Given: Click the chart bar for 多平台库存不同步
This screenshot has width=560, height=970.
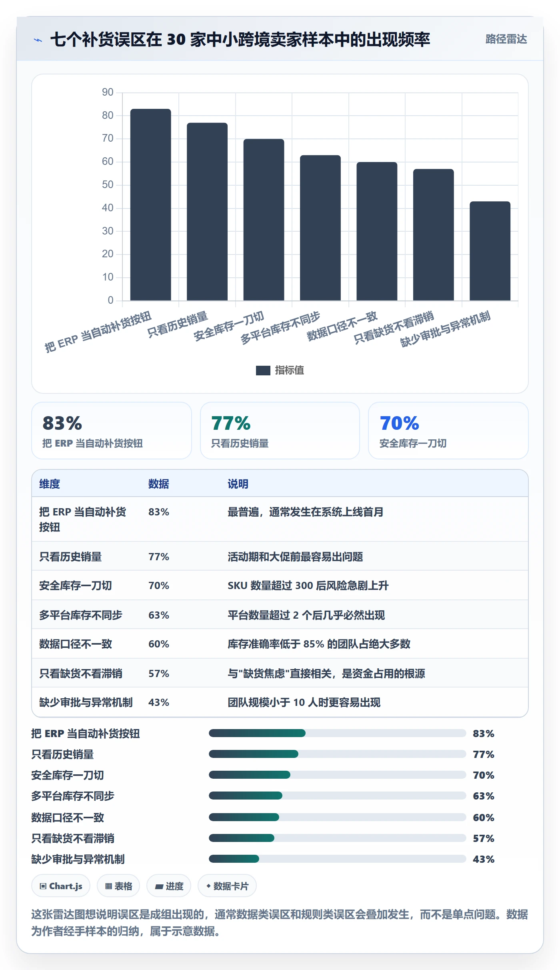Looking at the screenshot, I should click(x=320, y=228).
